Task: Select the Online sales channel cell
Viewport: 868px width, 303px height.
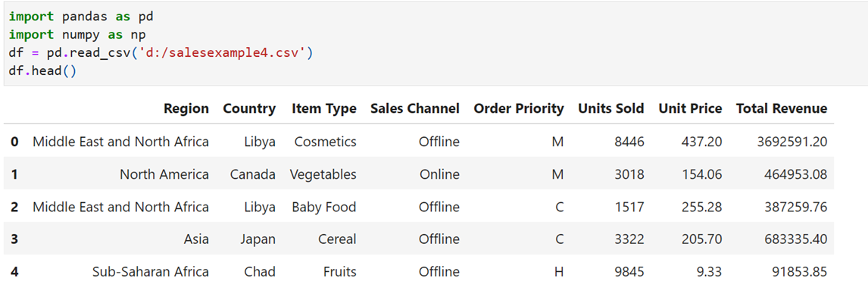Action: (439, 174)
